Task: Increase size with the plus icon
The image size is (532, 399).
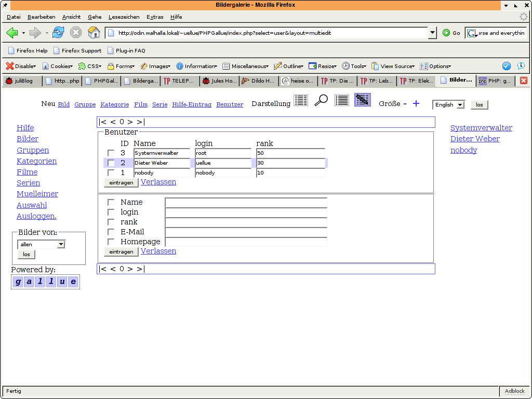Action: (416, 104)
